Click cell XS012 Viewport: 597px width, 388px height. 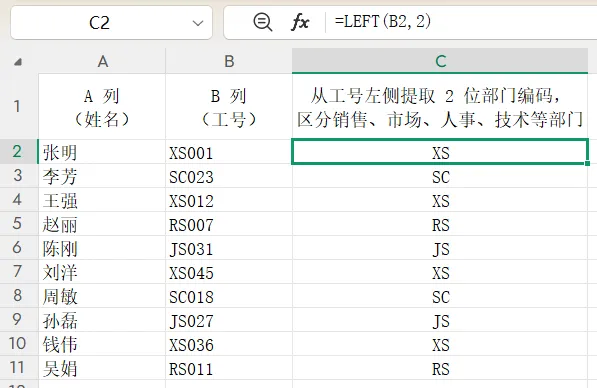point(229,200)
